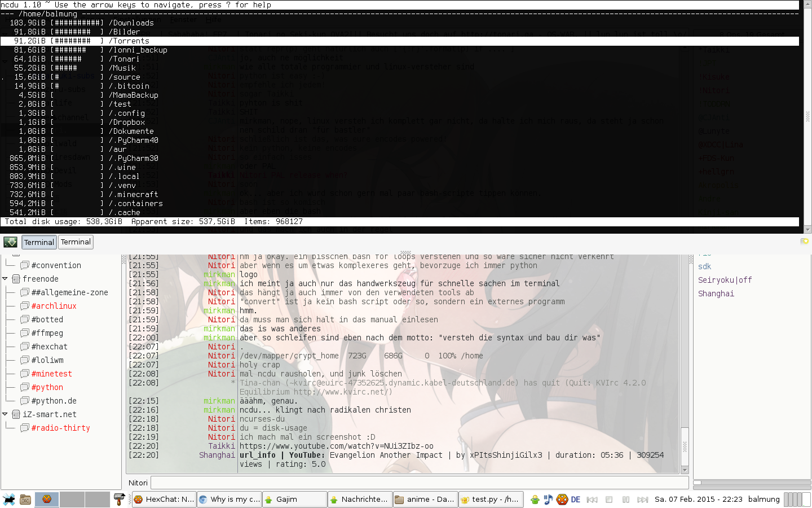The image size is (812, 508).
Task: Click the Gajim tray icon
Action: pos(535,500)
